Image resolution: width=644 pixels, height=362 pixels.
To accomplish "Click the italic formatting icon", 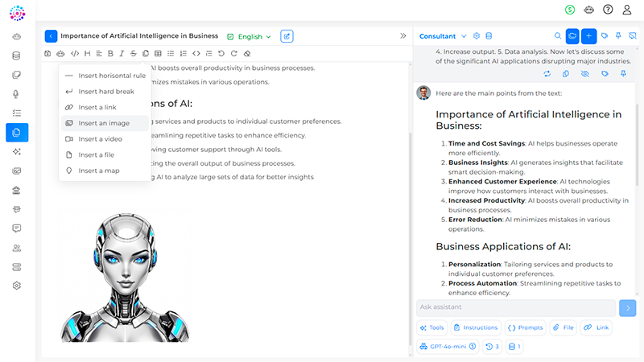I will pos(122,54).
